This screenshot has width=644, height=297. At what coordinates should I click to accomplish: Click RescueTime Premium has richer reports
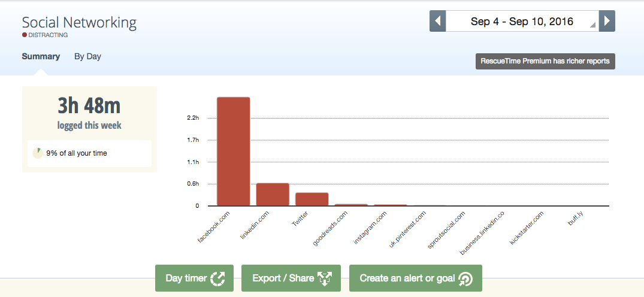pyautogui.click(x=545, y=61)
